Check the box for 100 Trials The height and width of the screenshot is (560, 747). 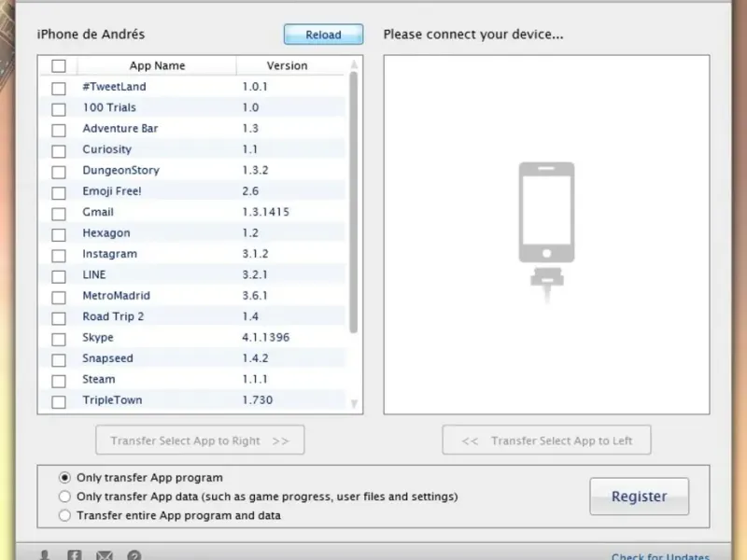(59, 109)
